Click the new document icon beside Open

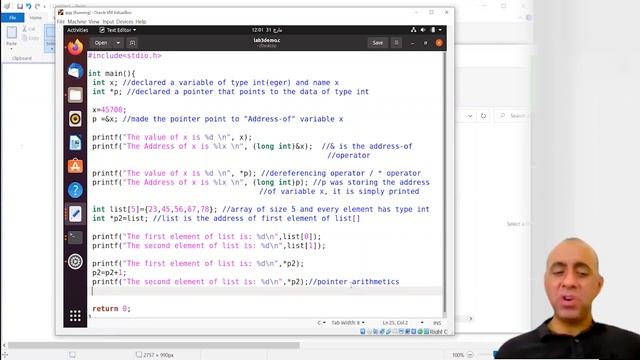coord(132,43)
